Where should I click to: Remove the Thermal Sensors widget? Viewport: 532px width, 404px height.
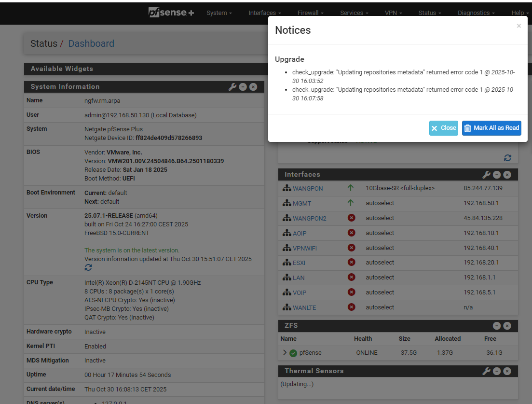[507, 371]
